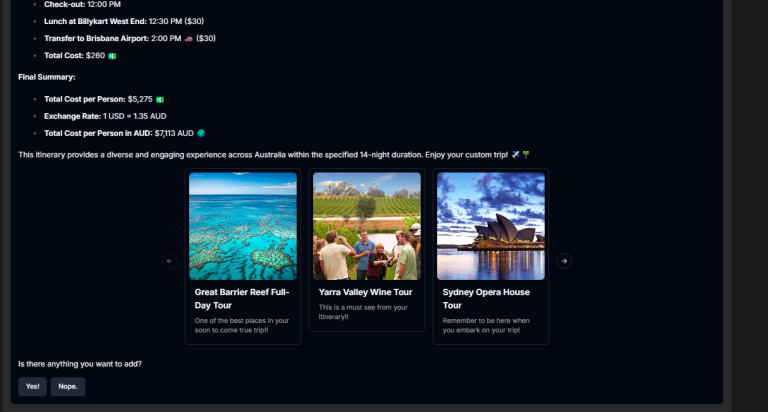Click the carousel next arrow button

click(564, 261)
